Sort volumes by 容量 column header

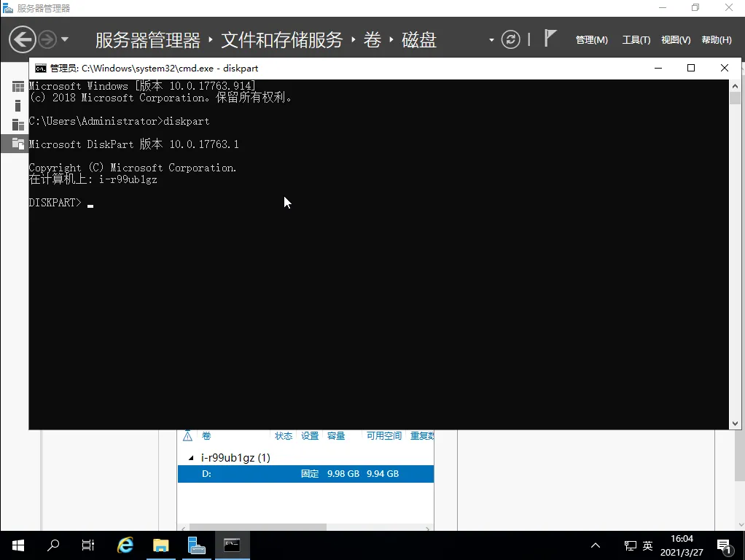pos(336,436)
